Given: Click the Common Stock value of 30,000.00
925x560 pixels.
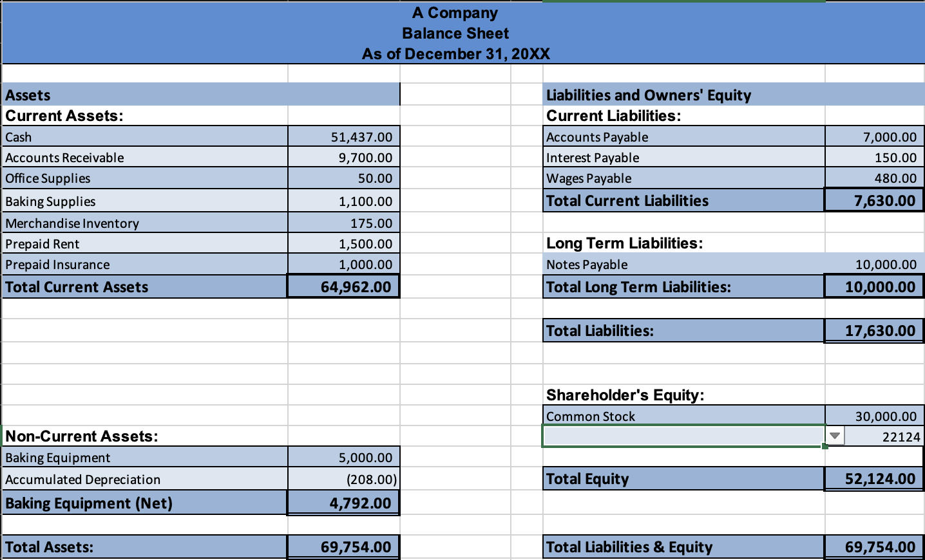Looking at the screenshot, I should tap(873, 416).
